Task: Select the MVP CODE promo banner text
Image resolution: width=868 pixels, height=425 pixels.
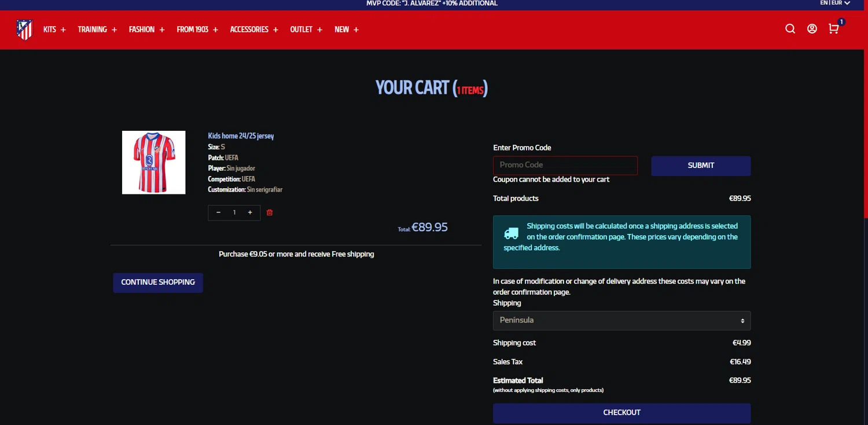Action: click(432, 3)
